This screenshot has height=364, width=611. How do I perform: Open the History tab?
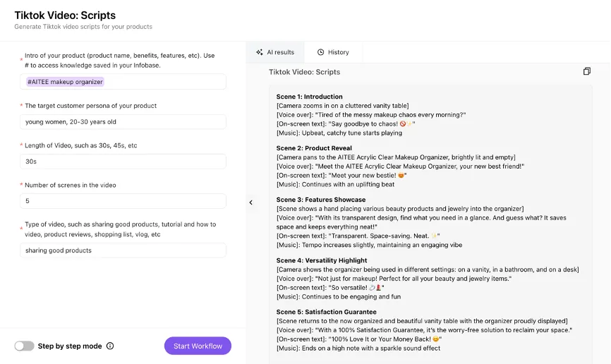click(x=333, y=52)
